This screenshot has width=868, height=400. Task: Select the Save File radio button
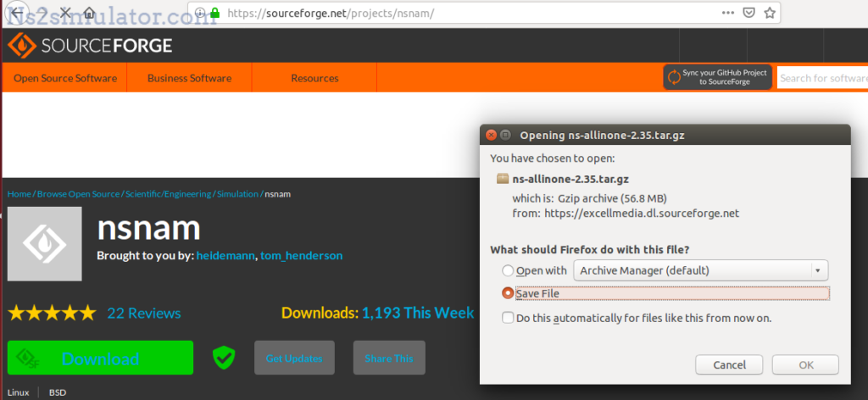pyautogui.click(x=508, y=293)
